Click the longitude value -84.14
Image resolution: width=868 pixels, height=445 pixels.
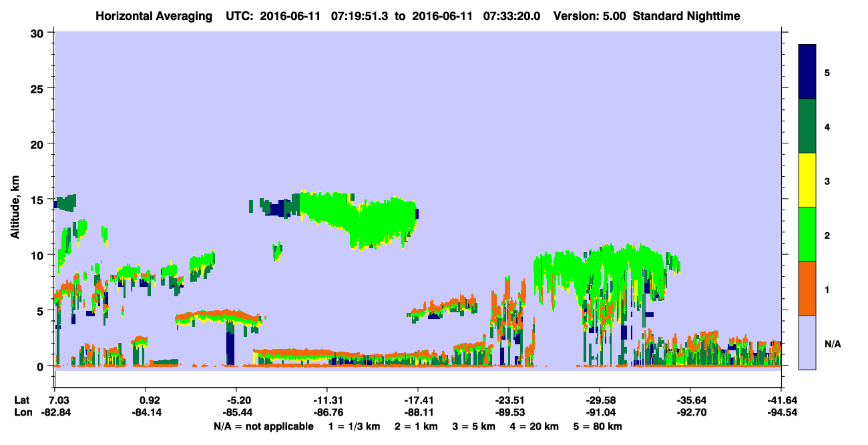click(147, 412)
